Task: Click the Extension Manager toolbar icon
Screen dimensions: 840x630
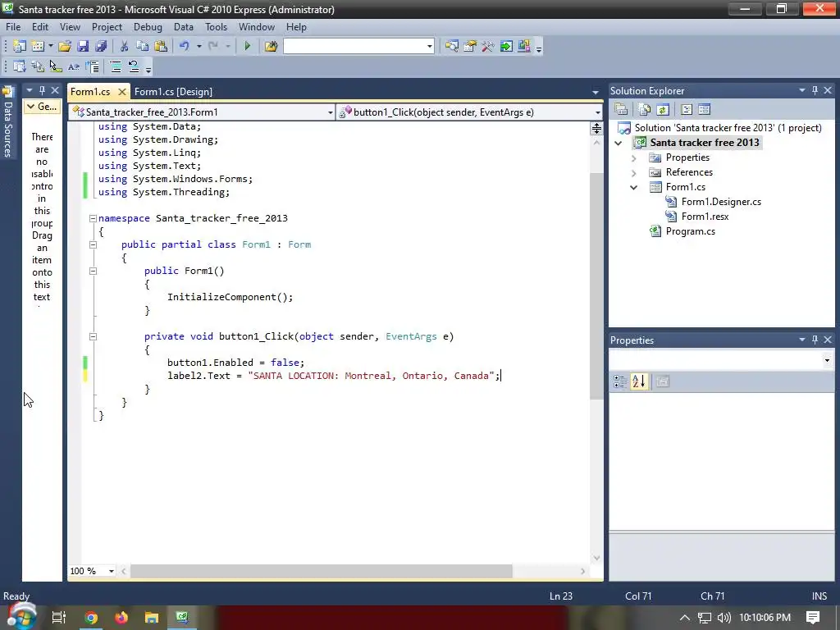Action: [524, 47]
